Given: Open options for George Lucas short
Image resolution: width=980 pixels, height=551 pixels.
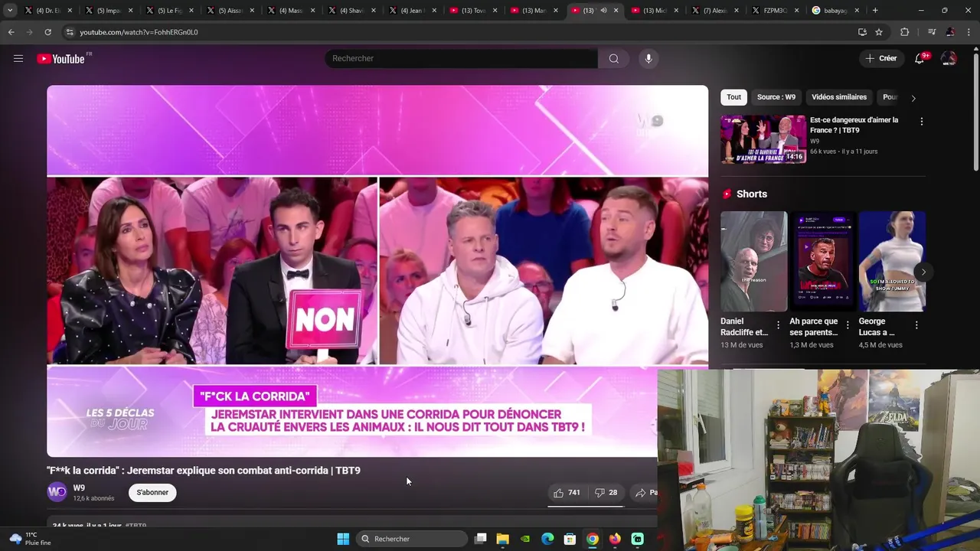Looking at the screenshot, I should tap(916, 325).
